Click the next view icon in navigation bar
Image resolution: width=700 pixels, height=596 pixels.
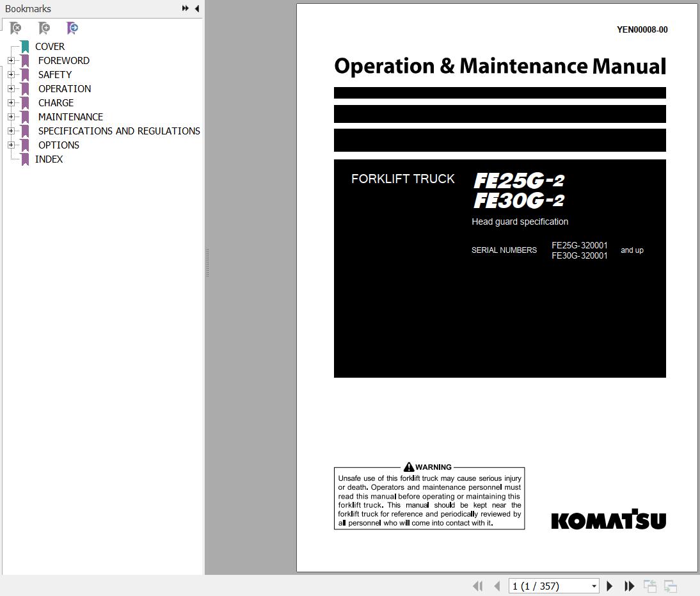[x=671, y=586]
